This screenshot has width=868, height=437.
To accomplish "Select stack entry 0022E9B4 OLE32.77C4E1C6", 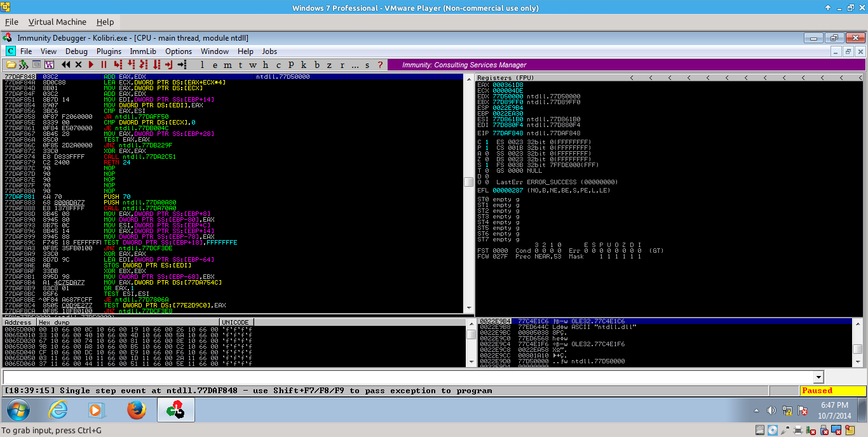I will click(x=664, y=321).
